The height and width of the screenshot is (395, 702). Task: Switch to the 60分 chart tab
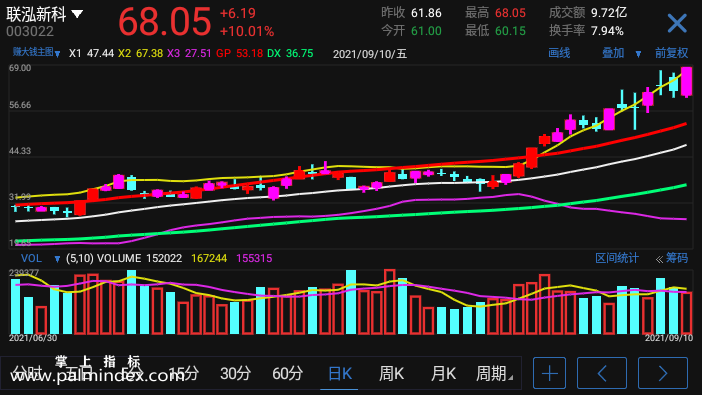tap(287, 373)
